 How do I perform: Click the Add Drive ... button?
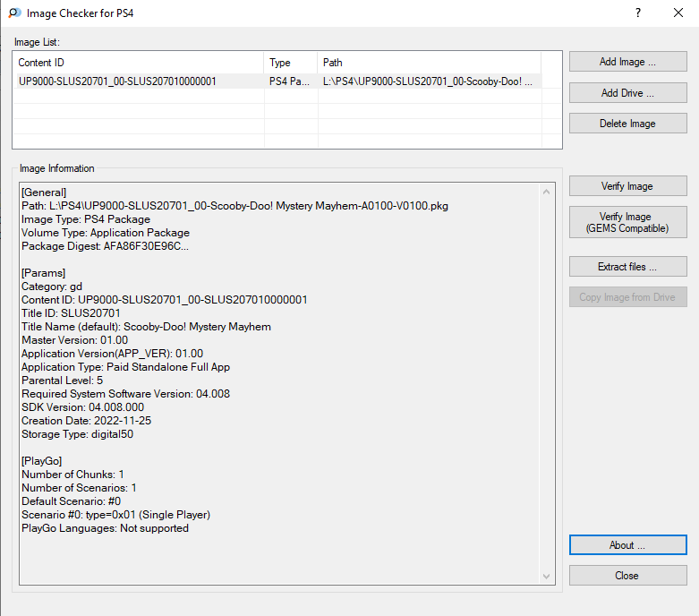point(627,93)
